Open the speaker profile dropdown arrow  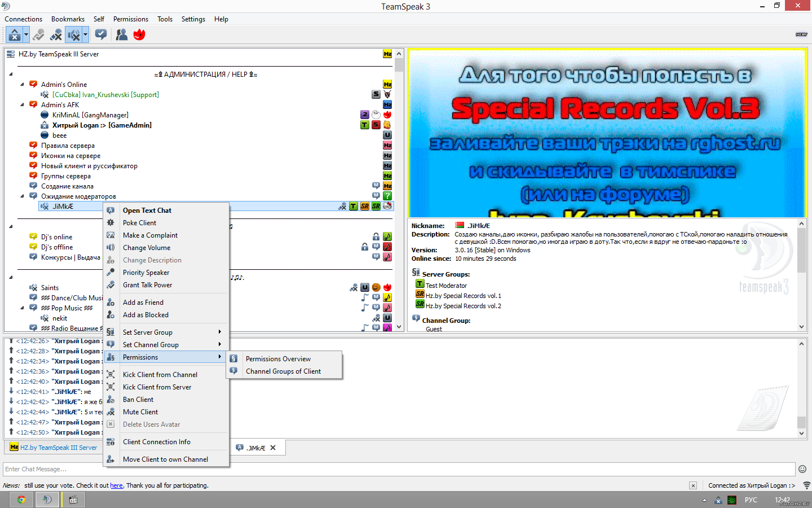(x=85, y=35)
